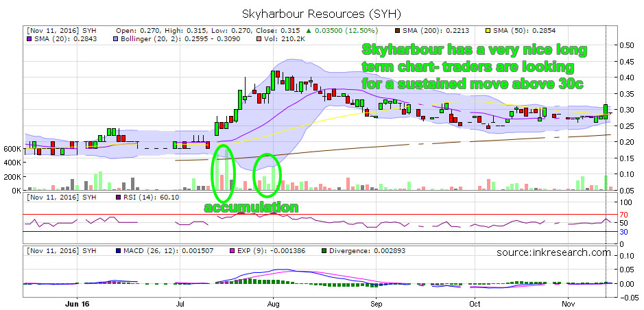Click the 0.40 price axis label
This screenshot has width=644, height=310.
pos(626,77)
